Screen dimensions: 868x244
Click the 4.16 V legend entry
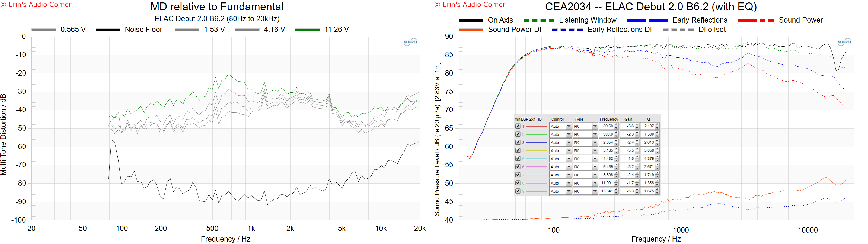[x=260, y=30]
